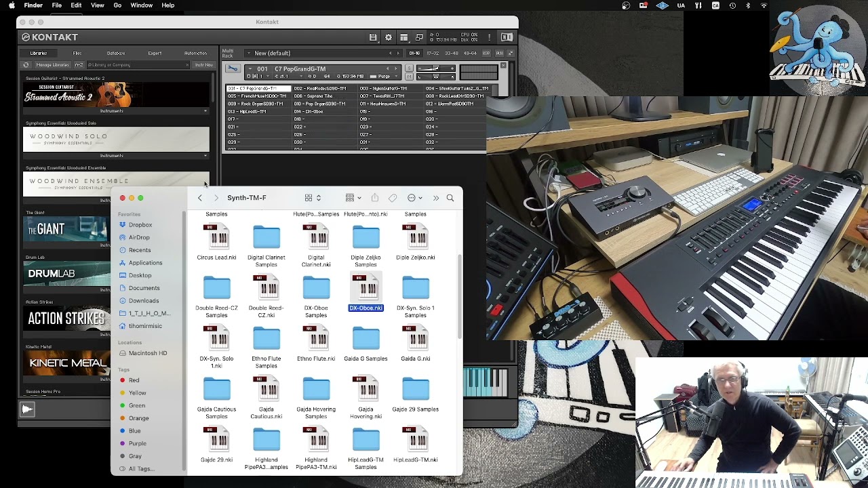The height and width of the screenshot is (488, 868).
Task: Click Finder back arrow
Action: (x=200, y=198)
